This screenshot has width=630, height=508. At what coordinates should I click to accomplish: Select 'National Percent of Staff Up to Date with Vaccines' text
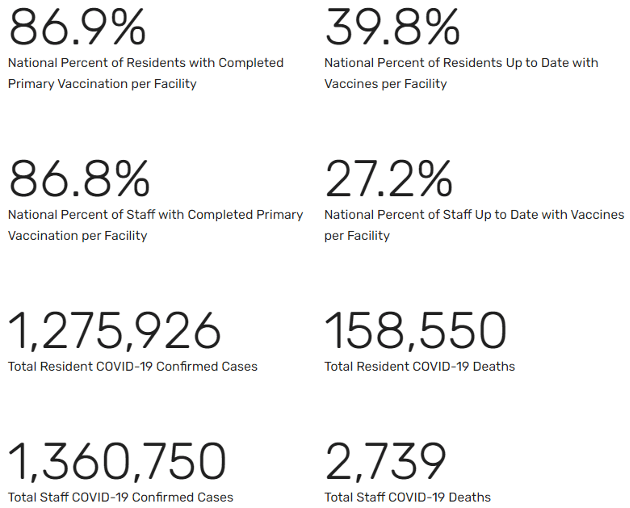tap(474, 215)
